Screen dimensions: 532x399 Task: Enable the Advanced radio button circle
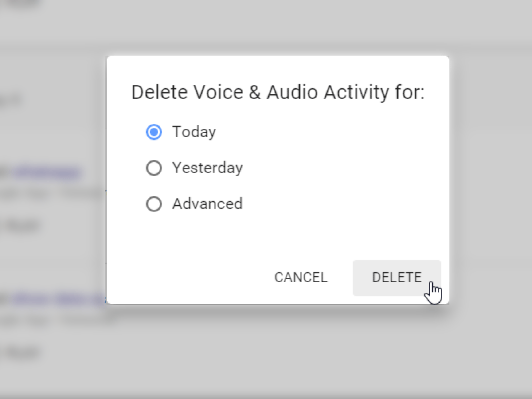click(x=154, y=204)
